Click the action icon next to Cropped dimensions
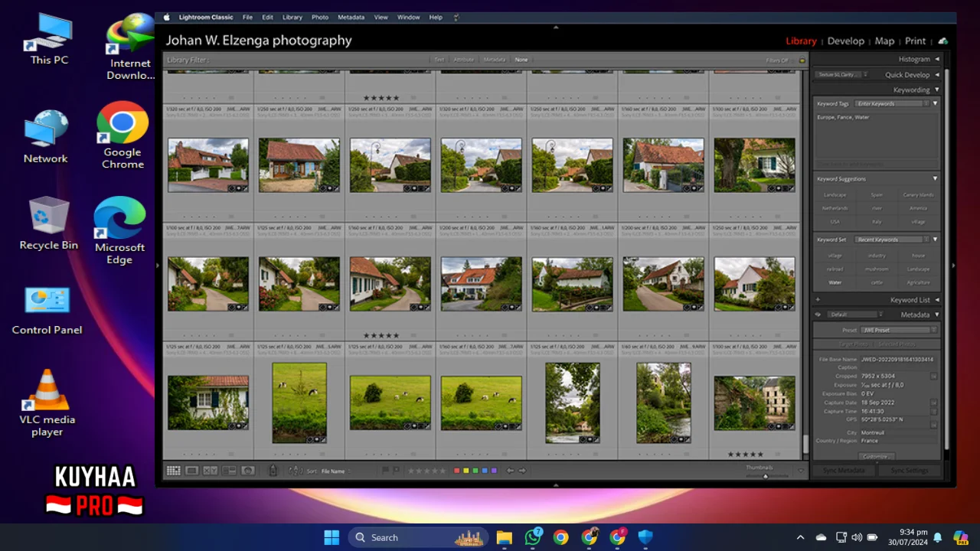980x551 pixels. tap(933, 376)
